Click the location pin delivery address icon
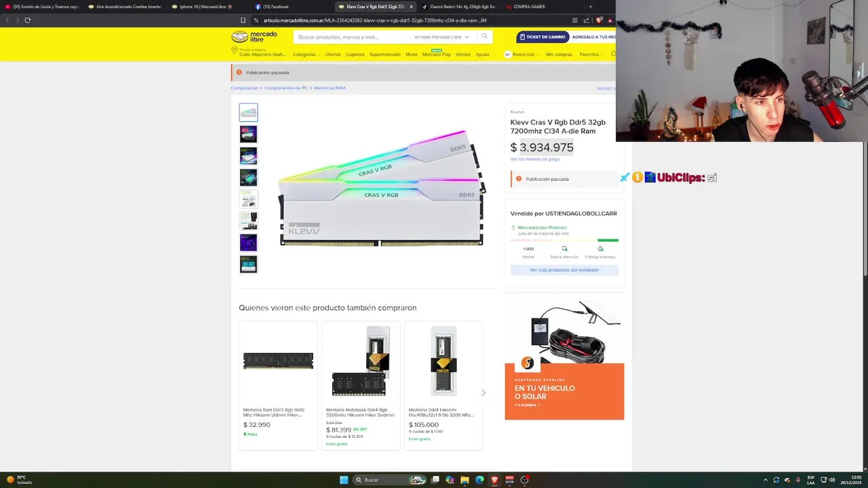 click(x=234, y=51)
